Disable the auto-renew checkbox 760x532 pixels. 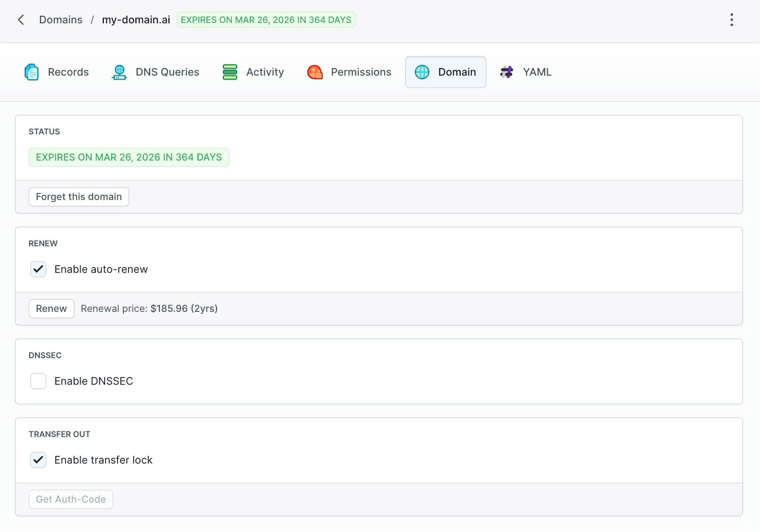point(38,269)
